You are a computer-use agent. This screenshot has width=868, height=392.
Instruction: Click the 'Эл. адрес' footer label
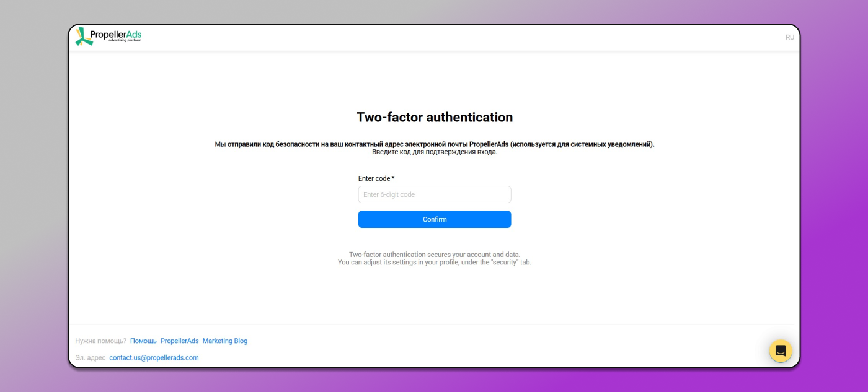pos(90,358)
